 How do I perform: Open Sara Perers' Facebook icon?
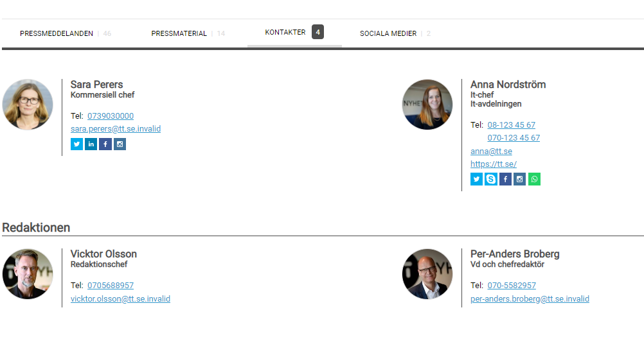[105, 144]
